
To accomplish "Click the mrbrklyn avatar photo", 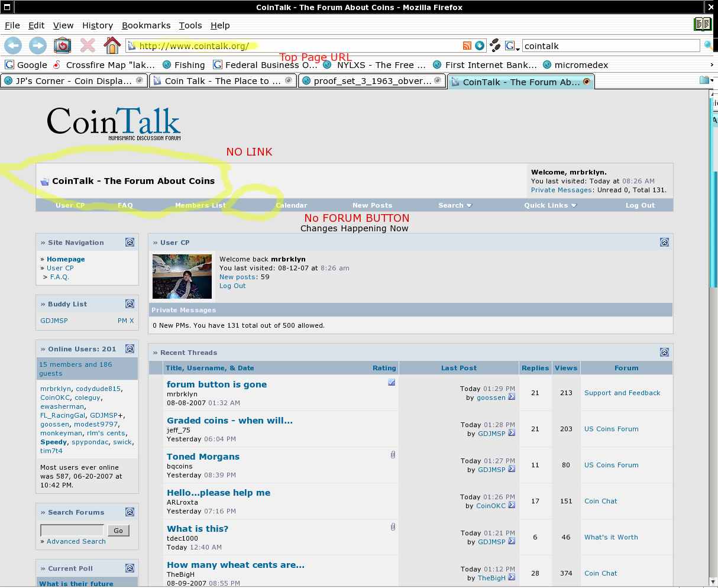I will [x=182, y=276].
